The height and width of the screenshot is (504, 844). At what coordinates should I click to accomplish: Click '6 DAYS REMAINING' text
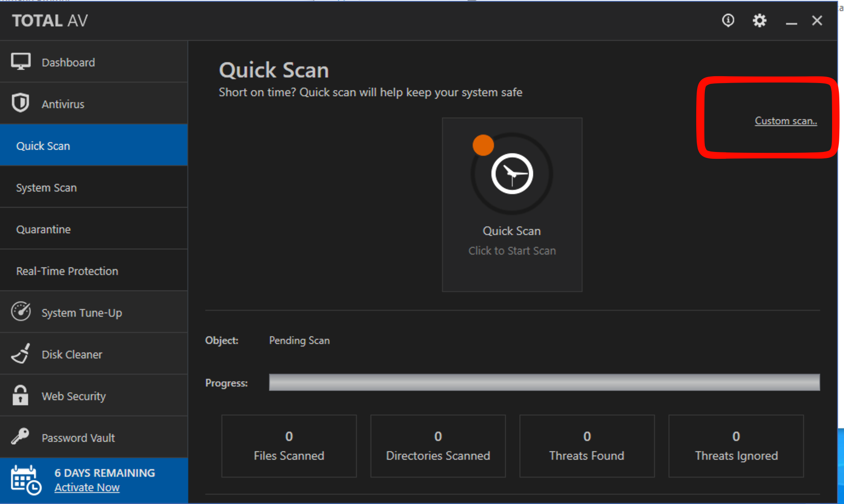[105, 473]
